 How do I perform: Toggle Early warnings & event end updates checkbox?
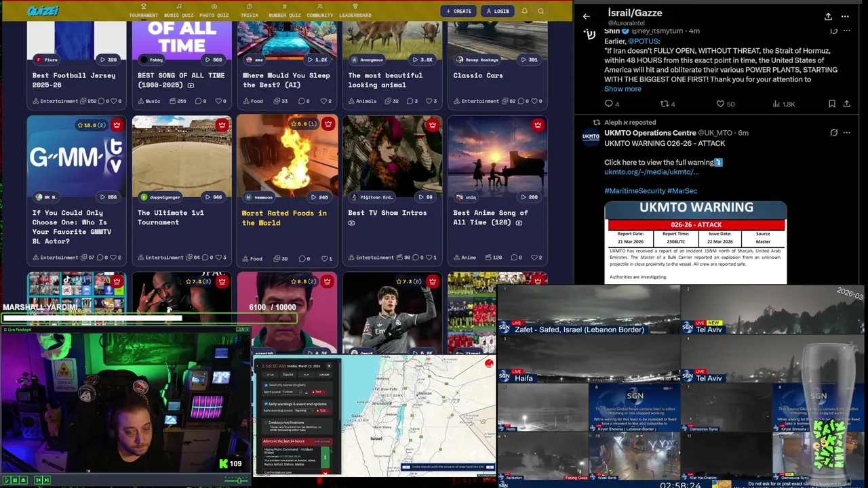tap(266, 404)
